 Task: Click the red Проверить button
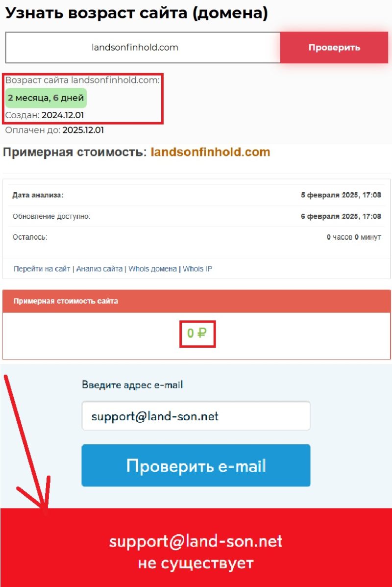(334, 48)
